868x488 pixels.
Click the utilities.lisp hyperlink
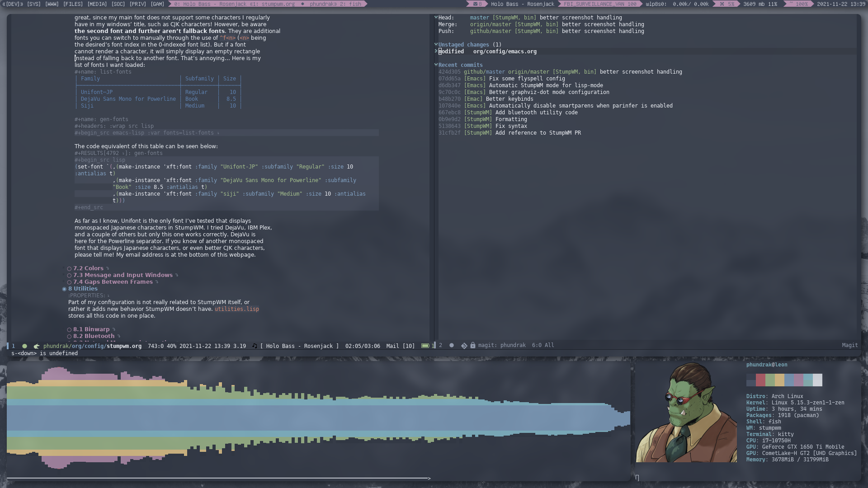pyautogui.click(x=237, y=309)
